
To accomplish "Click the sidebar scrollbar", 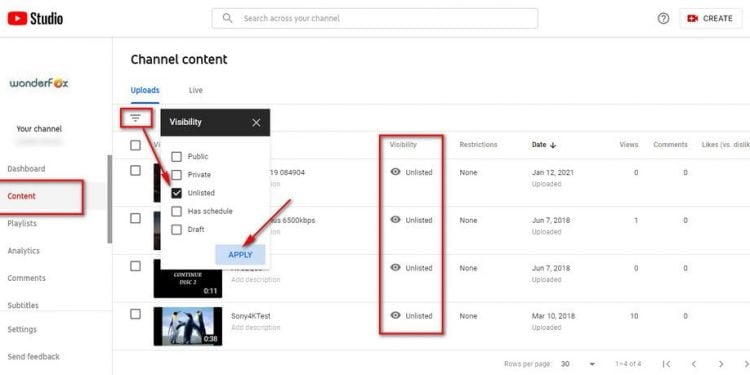I will 110,199.
